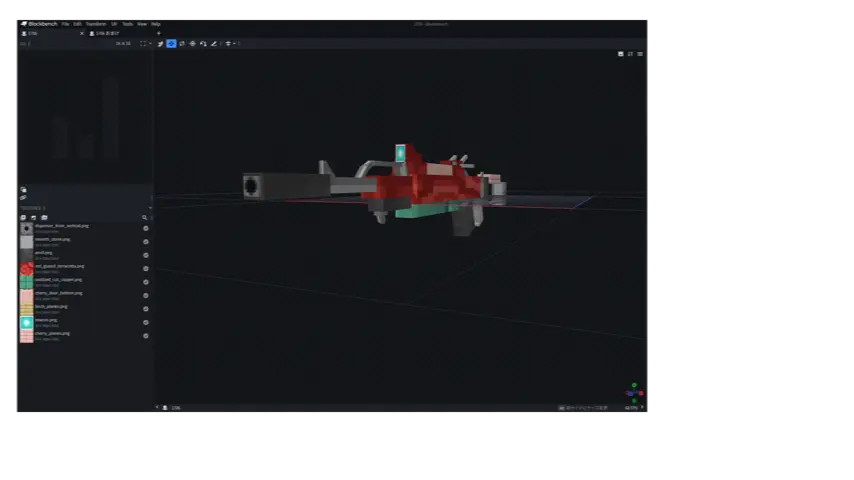Click the search textures magnifier icon

click(x=145, y=217)
